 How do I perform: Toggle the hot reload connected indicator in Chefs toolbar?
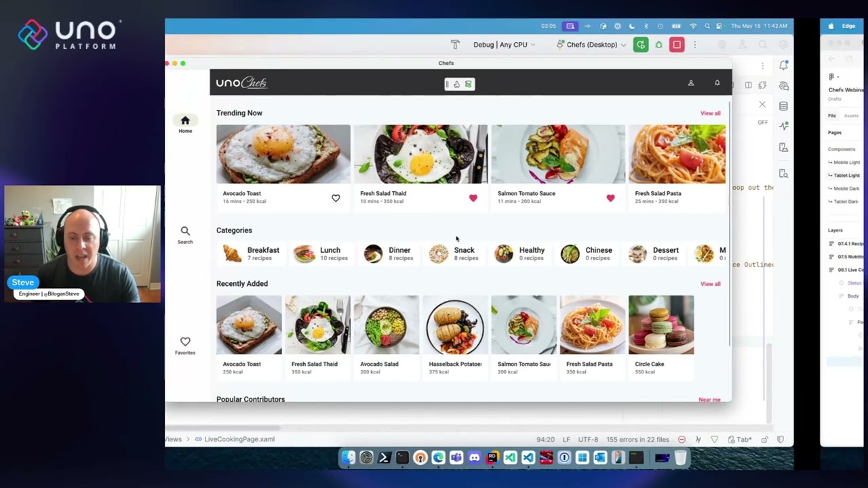(468, 84)
